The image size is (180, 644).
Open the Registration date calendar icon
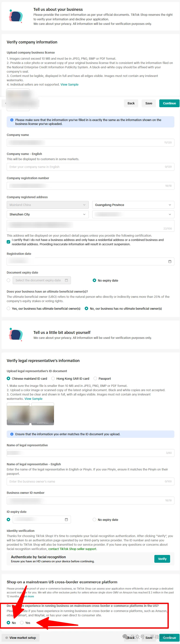[170, 261]
